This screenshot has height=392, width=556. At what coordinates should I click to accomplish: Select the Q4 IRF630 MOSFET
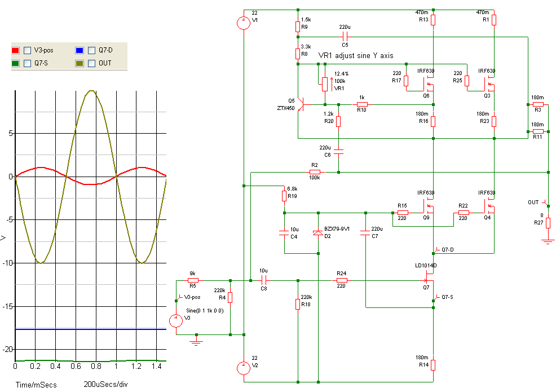click(x=489, y=206)
